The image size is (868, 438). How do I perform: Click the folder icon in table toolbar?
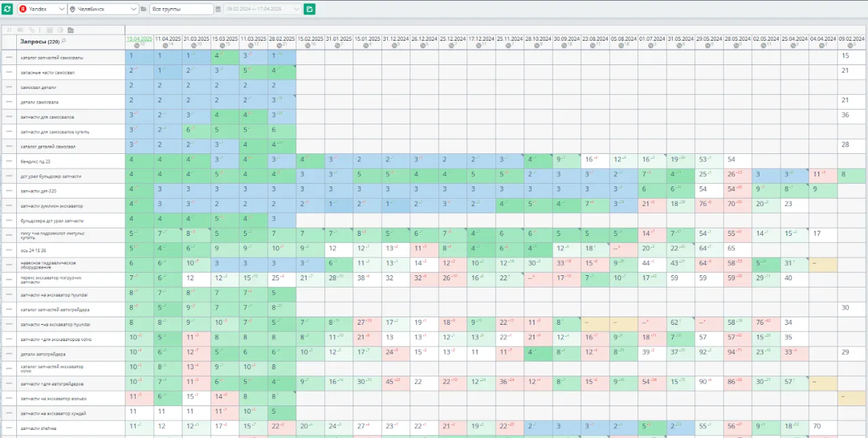point(71,31)
